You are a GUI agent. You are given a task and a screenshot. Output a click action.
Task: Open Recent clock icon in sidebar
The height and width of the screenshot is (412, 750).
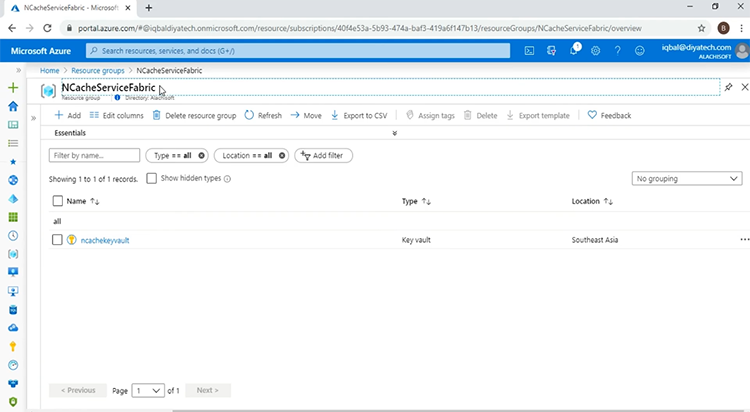click(x=13, y=235)
